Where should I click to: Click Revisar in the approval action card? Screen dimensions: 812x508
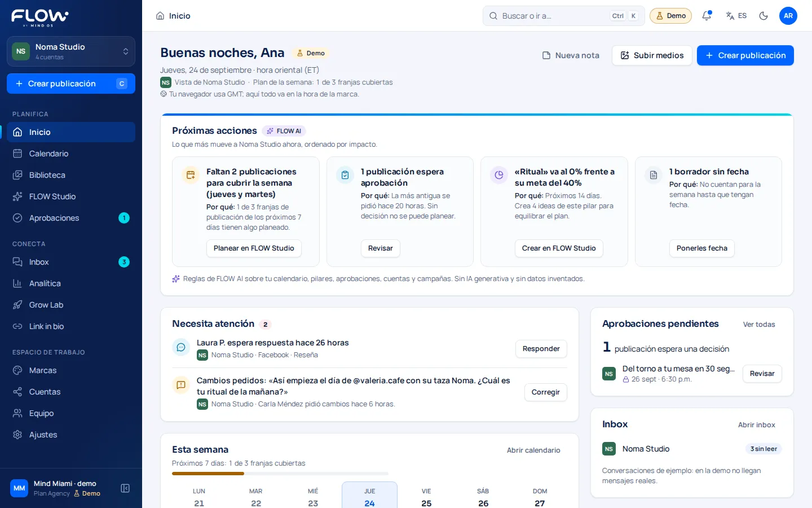coord(381,248)
